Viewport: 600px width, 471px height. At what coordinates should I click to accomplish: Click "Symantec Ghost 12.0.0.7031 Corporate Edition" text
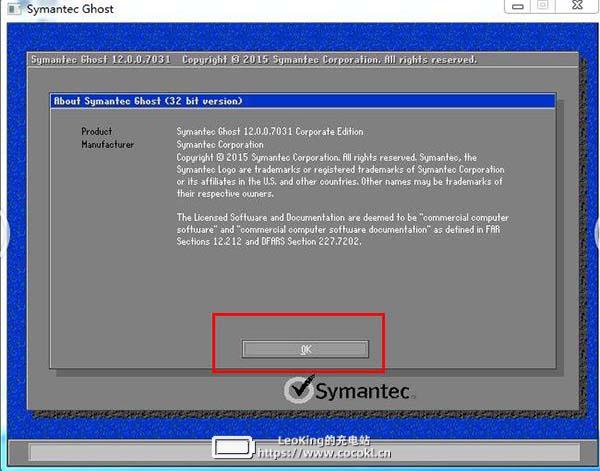coord(270,132)
